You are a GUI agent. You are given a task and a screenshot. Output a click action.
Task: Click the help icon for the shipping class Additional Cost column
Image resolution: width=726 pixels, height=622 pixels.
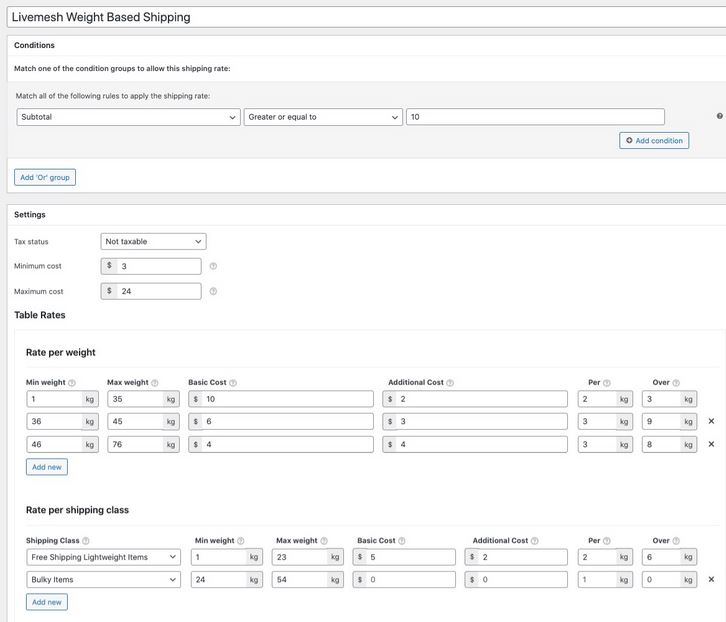[x=535, y=540]
